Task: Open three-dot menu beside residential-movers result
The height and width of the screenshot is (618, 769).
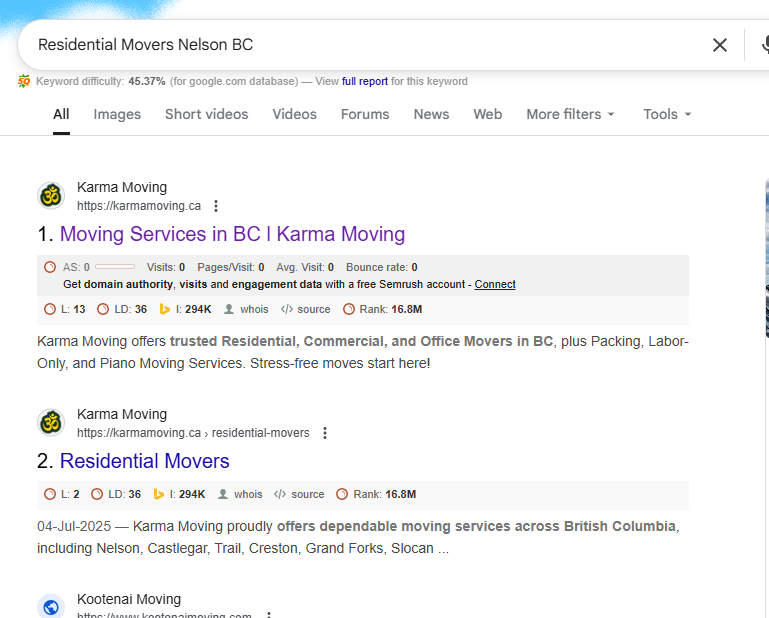Action: 325,434
